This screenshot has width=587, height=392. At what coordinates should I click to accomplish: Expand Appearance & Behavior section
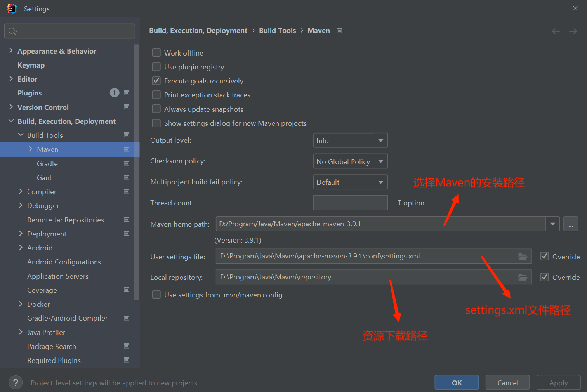[11, 51]
